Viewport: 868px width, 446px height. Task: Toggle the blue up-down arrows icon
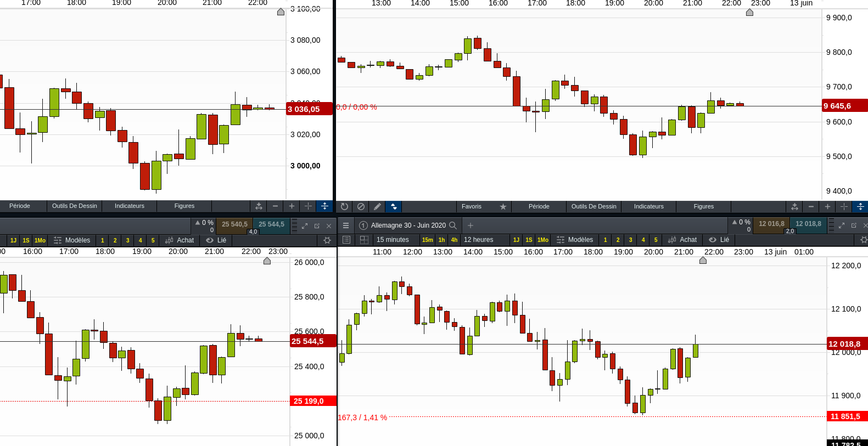point(394,207)
